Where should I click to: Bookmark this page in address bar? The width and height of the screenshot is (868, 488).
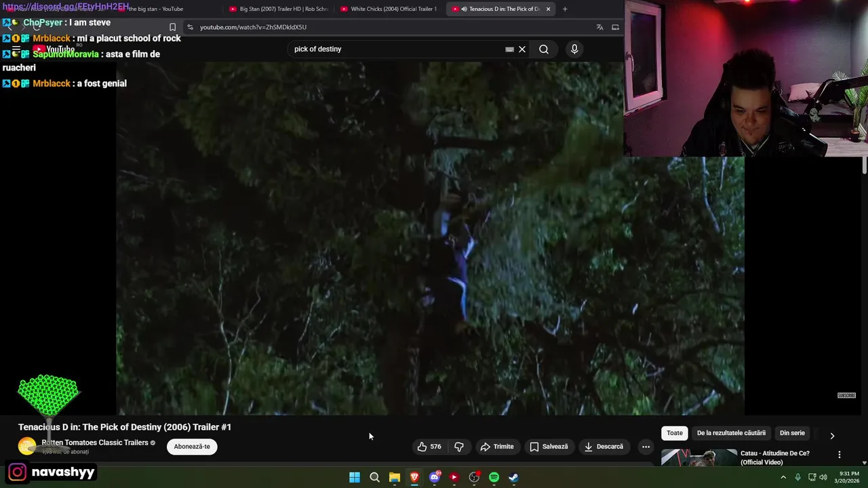[172, 27]
